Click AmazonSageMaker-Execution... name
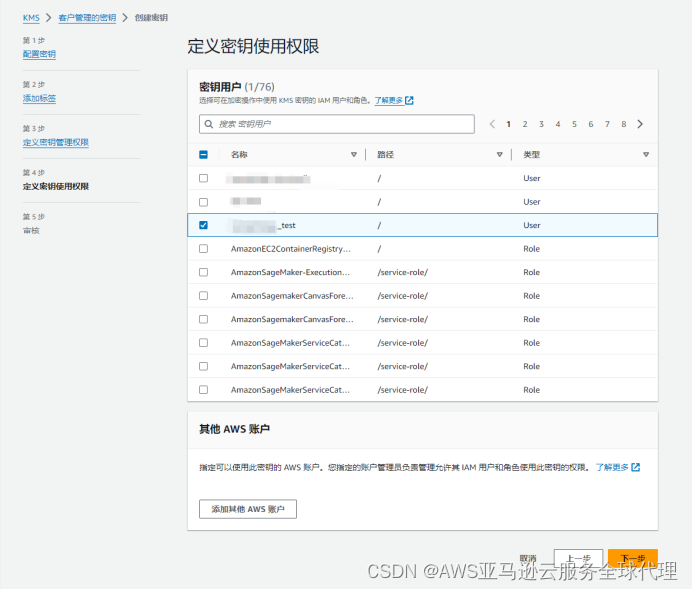 (290, 272)
